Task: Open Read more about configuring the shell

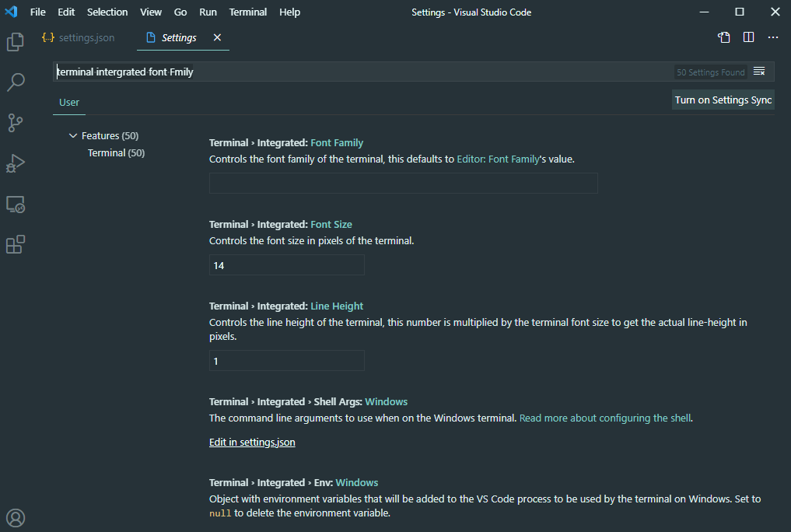Action: coord(605,418)
